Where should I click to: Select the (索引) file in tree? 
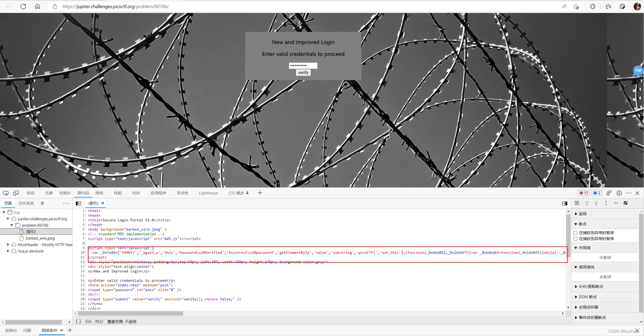click(31, 232)
